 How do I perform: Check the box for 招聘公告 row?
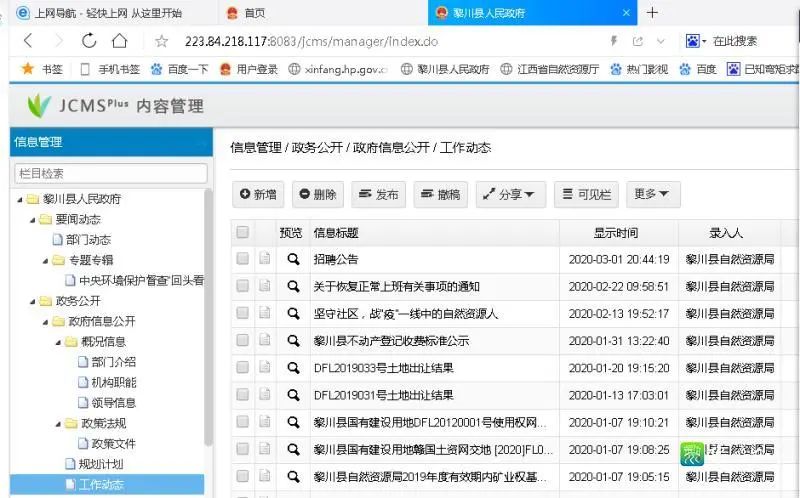(x=242, y=259)
